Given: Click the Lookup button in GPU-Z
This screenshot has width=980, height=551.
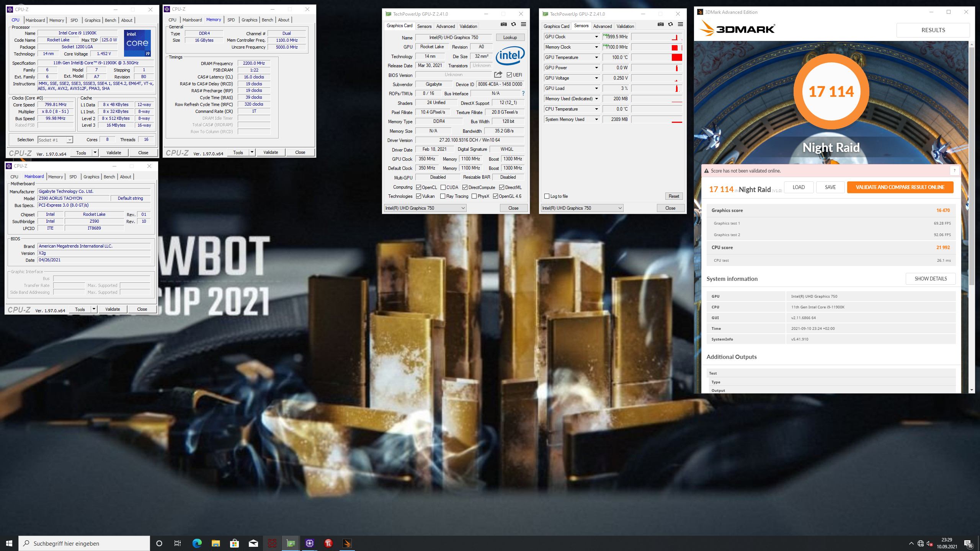Looking at the screenshot, I should [x=510, y=37].
